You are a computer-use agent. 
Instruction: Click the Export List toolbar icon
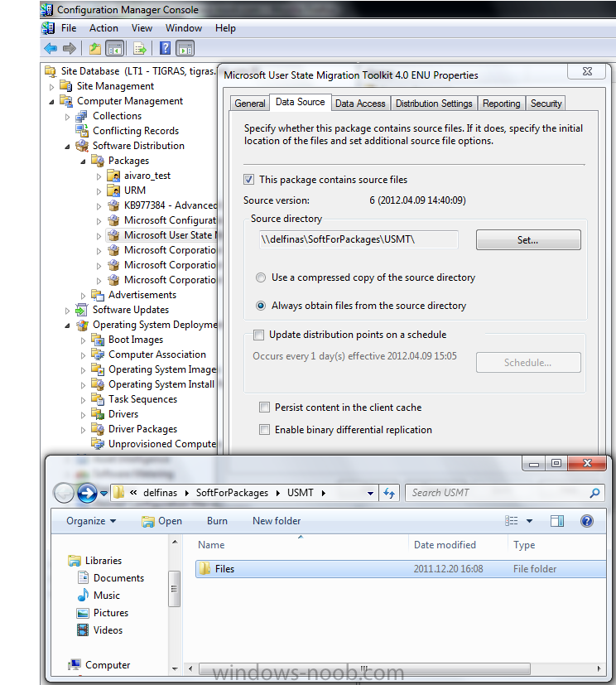140,49
